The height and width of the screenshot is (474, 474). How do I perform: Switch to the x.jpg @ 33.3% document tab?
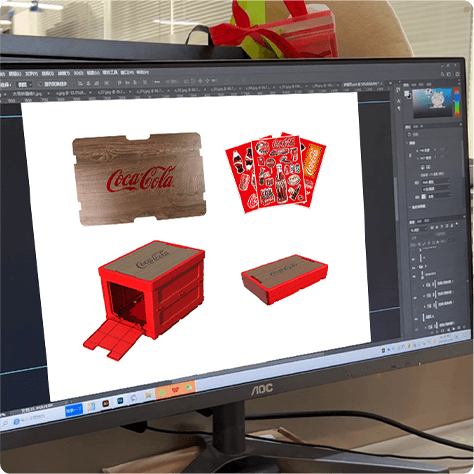click(72, 93)
